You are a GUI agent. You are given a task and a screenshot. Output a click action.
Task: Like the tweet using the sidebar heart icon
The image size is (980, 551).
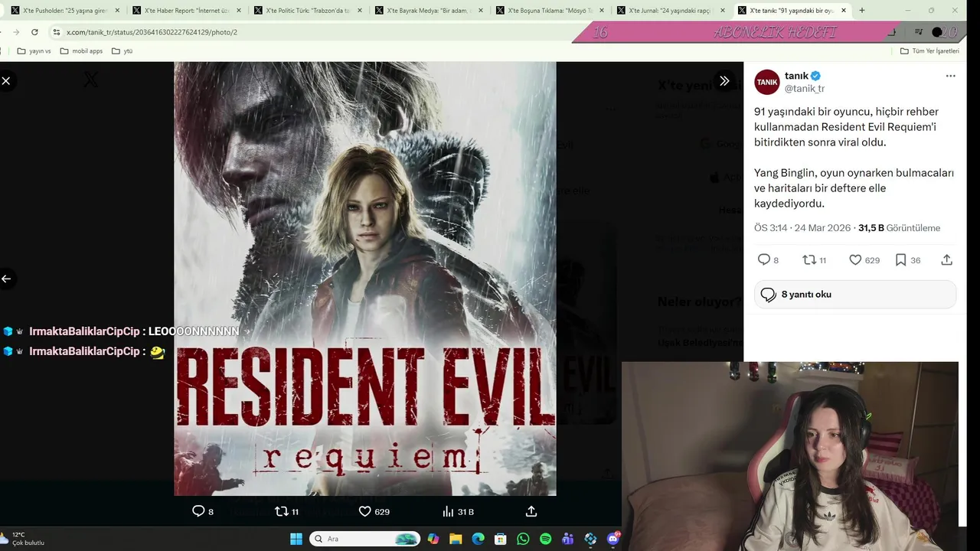coord(855,260)
